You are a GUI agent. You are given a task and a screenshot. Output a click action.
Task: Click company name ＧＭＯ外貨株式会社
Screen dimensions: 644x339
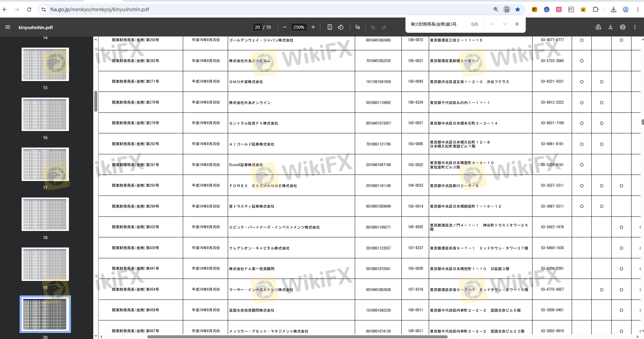click(246, 82)
